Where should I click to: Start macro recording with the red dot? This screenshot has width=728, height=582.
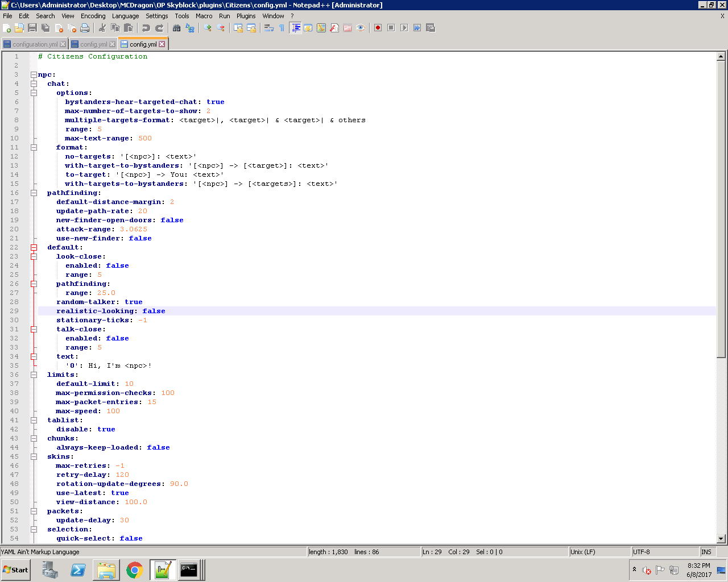click(378, 28)
